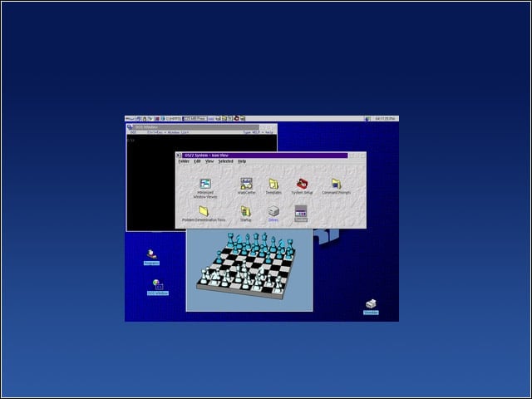Click the OS/2 Warp button on WarpCenter bar
This screenshot has height=399, width=532.
tap(130, 118)
